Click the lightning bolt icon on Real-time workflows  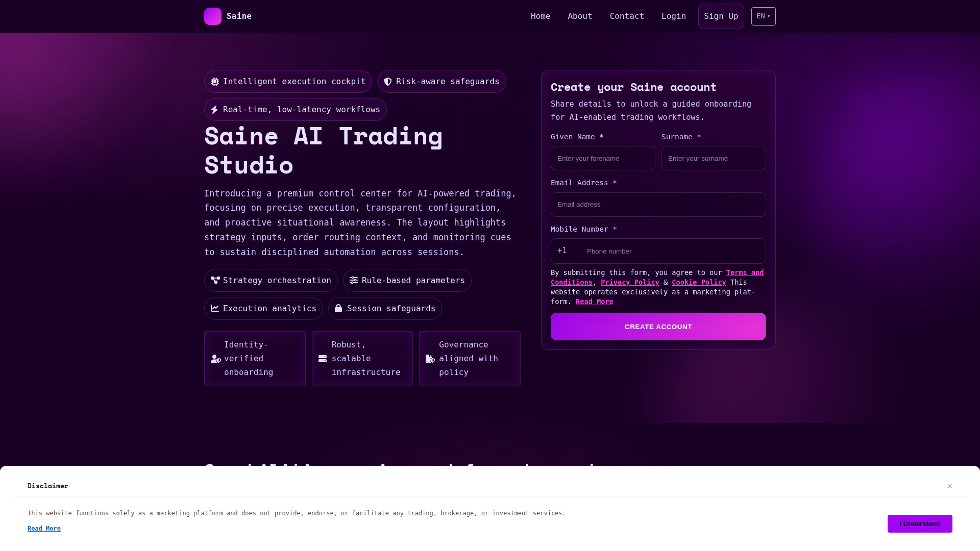point(214,110)
